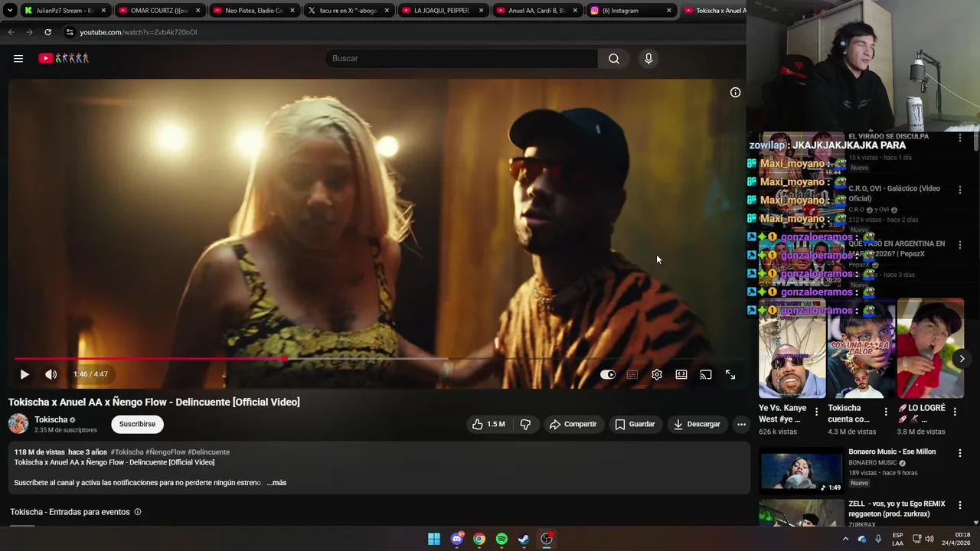This screenshot has height=551, width=980.
Task: Open Tokischa channel avatar
Action: tap(18, 423)
